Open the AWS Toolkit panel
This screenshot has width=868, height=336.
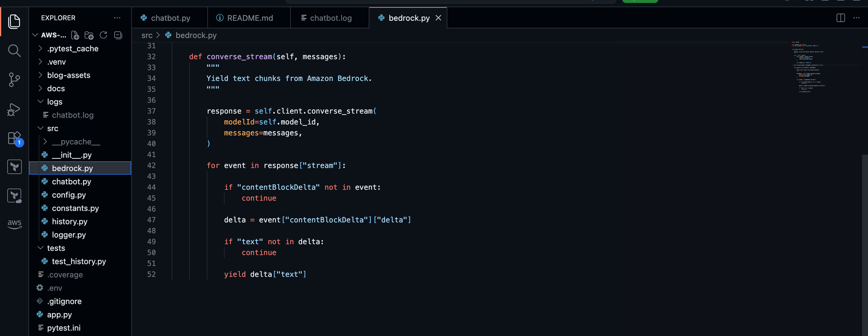14,224
